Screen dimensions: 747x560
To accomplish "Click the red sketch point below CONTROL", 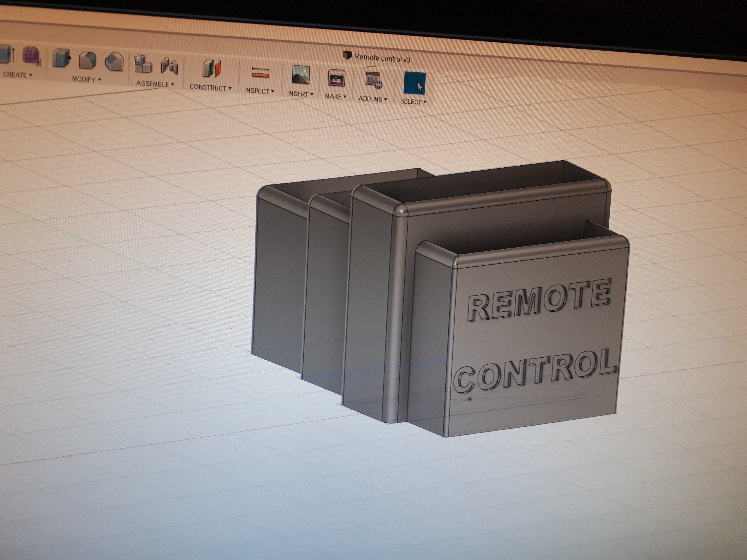I will (470, 399).
